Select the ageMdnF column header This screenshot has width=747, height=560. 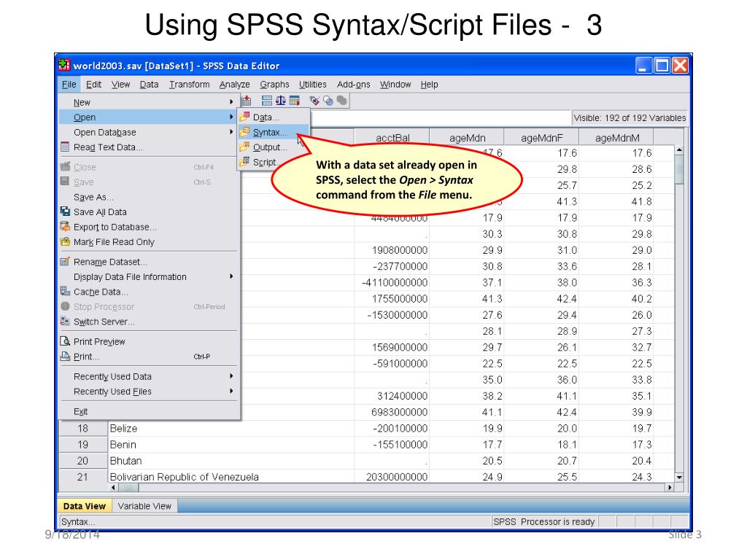point(542,138)
